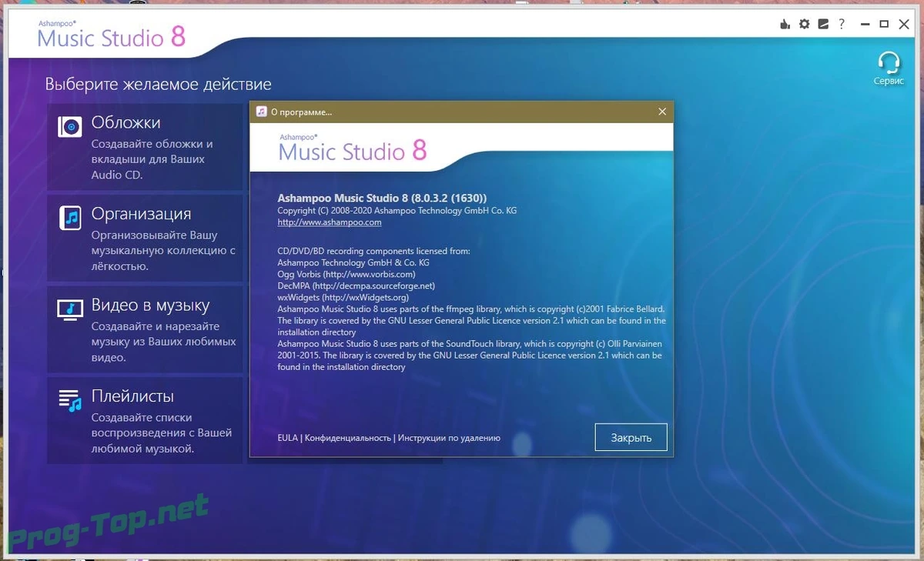The height and width of the screenshot is (561, 924).
Task: Select the Видео в музыку heading
Action: (x=150, y=306)
